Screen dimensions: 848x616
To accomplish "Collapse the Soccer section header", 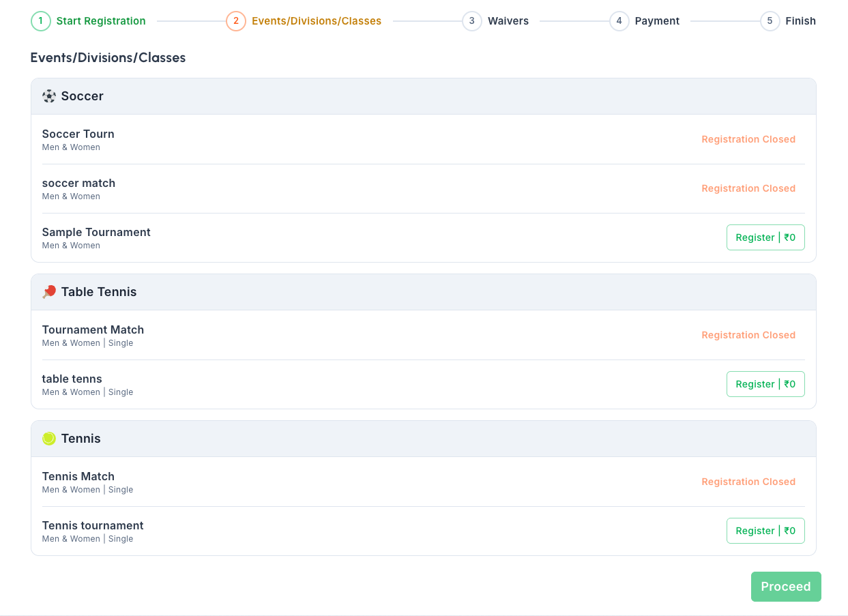I will [423, 96].
